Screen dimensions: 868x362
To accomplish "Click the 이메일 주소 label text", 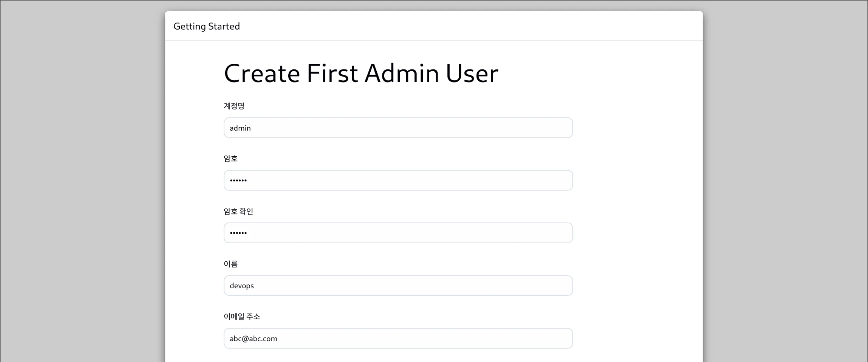I will (x=242, y=316).
